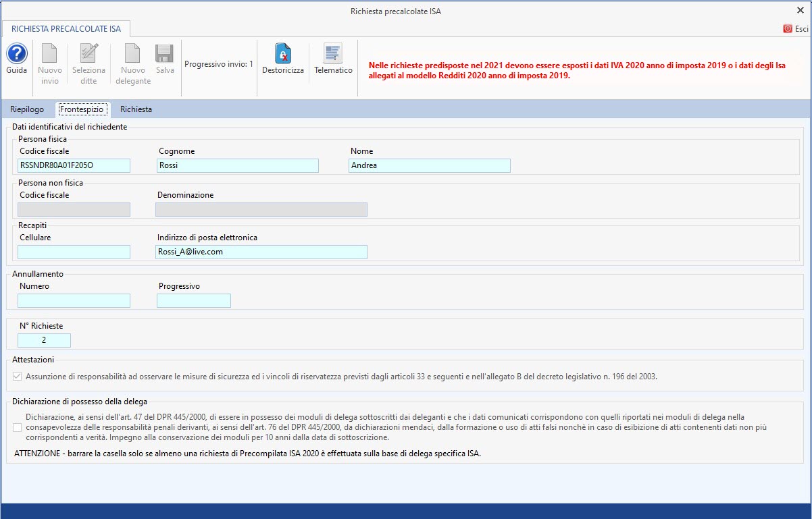Click the Recapiti group label
This screenshot has width=812, height=519.
(x=32, y=225)
